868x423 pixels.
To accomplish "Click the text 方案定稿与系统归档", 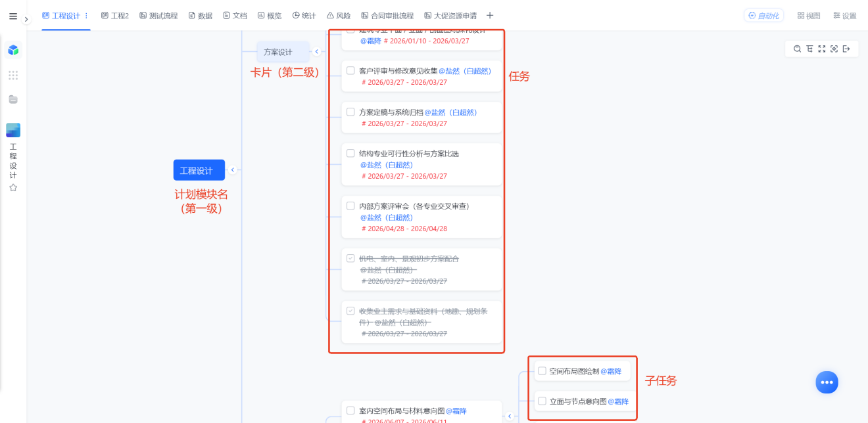I will (391, 112).
